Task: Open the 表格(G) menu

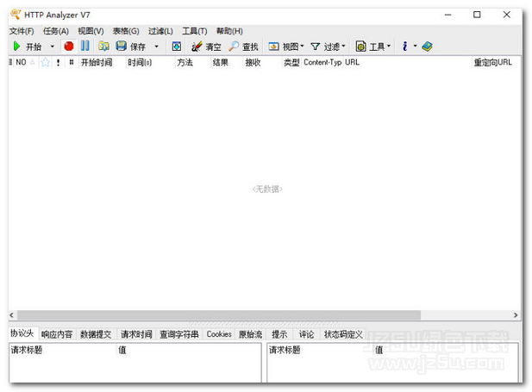Action: (126, 31)
